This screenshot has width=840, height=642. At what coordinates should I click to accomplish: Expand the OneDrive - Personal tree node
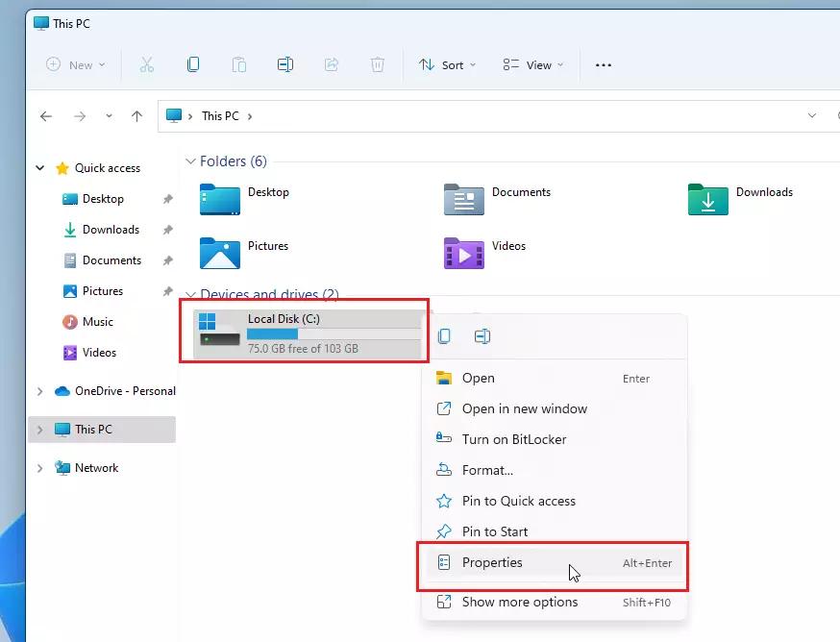point(39,391)
